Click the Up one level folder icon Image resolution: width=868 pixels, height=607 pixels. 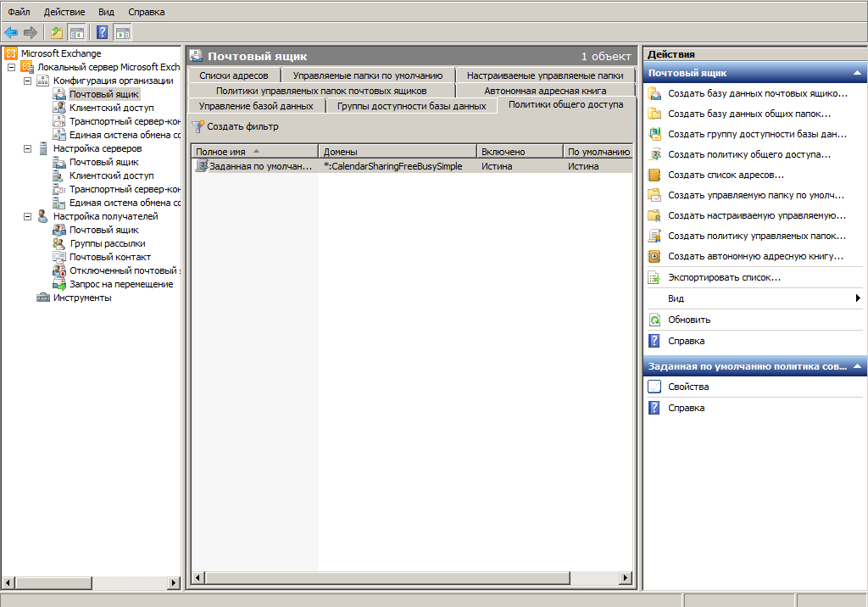tap(56, 32)
